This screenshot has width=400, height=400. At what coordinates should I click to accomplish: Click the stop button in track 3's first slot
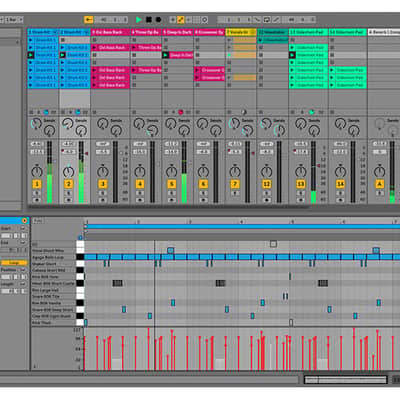[x=94, y=40]
